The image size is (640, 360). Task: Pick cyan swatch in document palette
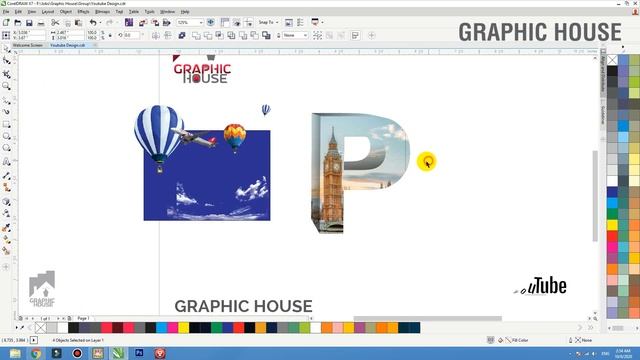tap(162, 327)
